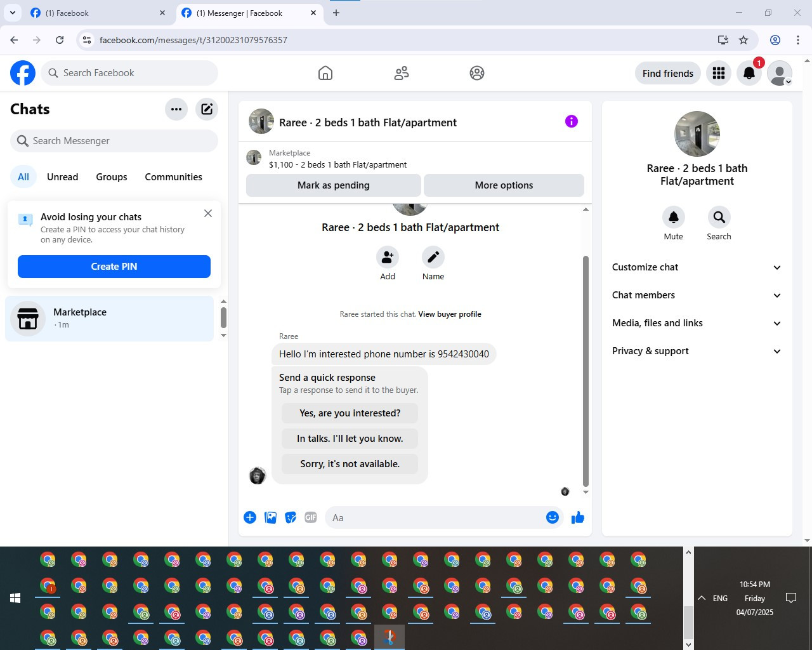Reload the page in browser
The image size is (812, 650).
(60, 40)
